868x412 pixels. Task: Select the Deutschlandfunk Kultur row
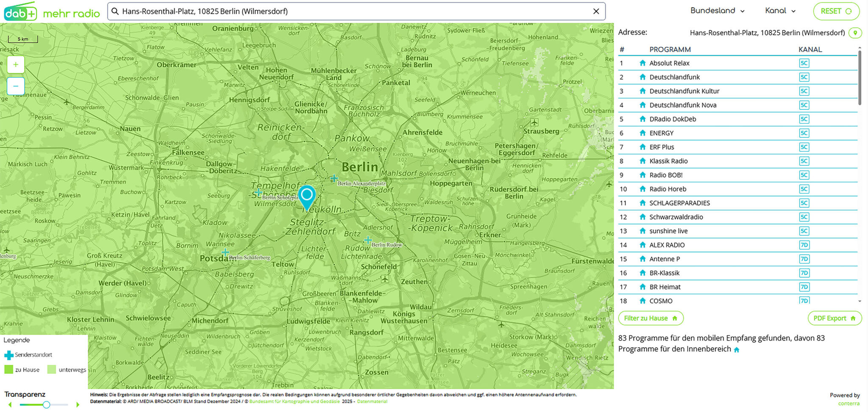point(737,91)
